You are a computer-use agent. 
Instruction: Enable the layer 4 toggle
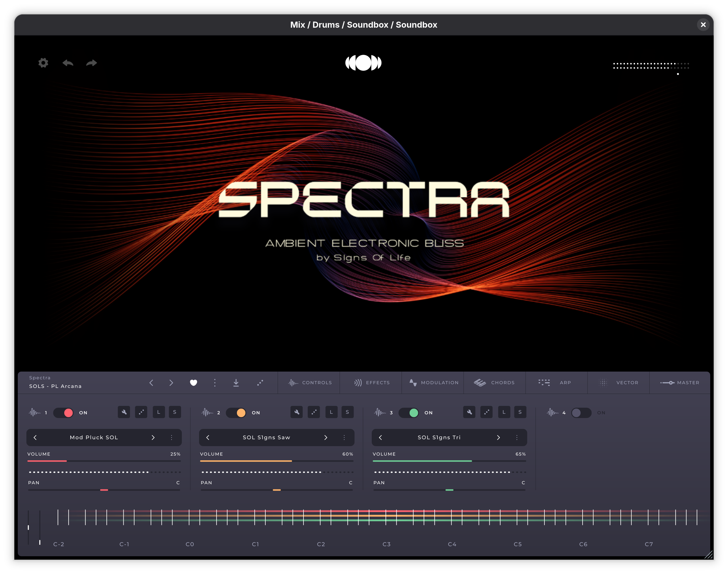581,413
